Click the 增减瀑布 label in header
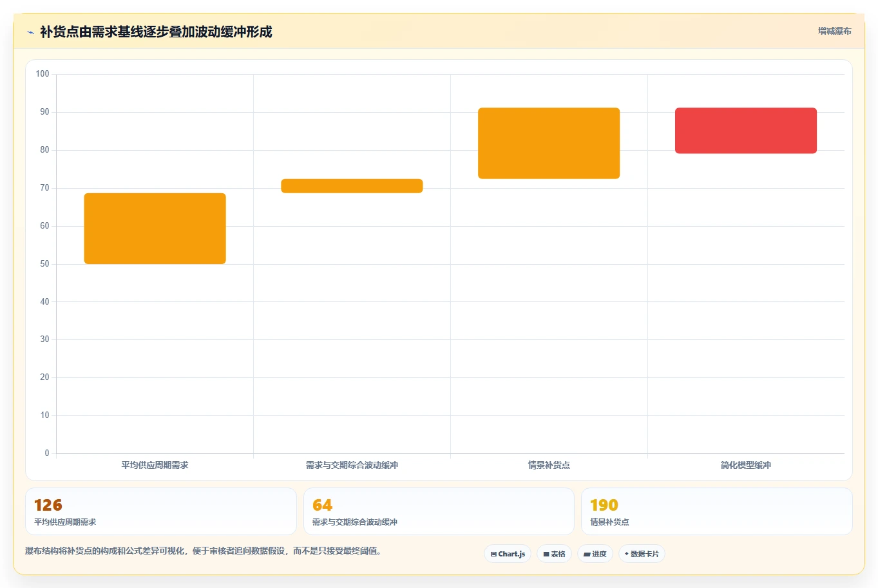This screenshot has height=588, width=878. tap(834, 31)
